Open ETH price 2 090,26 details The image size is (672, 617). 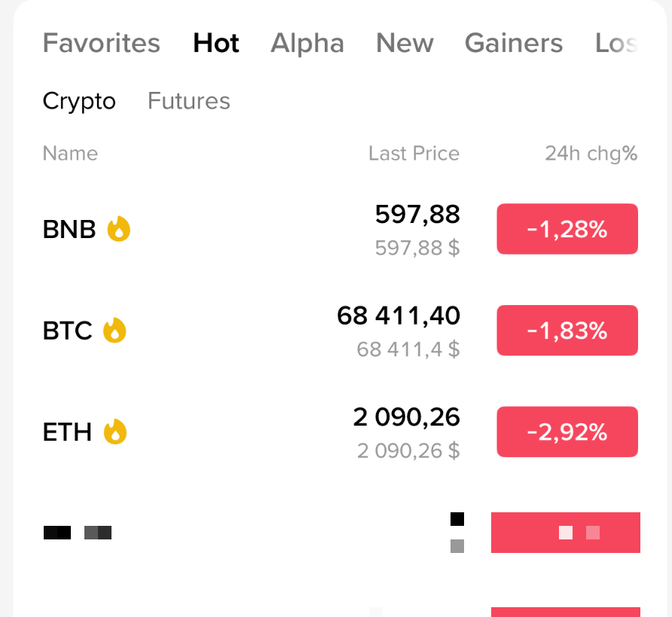[406, 417]
